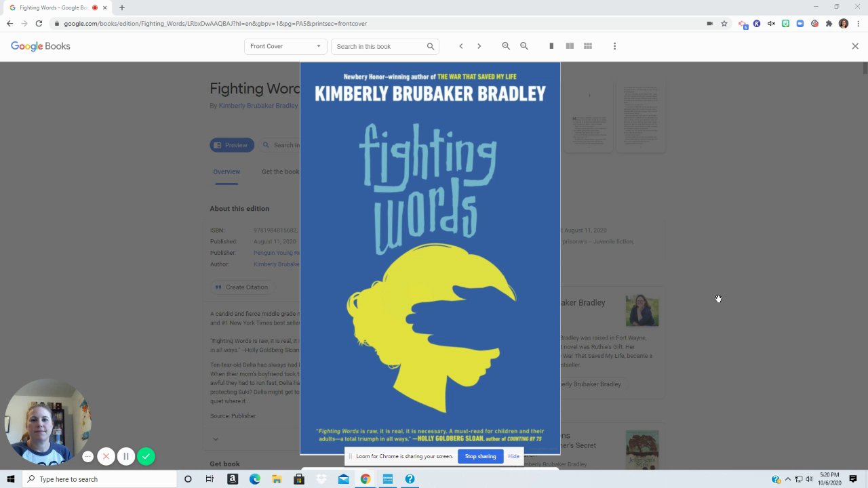Zoom in on the book preview
This screenshot has width=868, height=488.
pyautogui.click(x=506, y=46)
